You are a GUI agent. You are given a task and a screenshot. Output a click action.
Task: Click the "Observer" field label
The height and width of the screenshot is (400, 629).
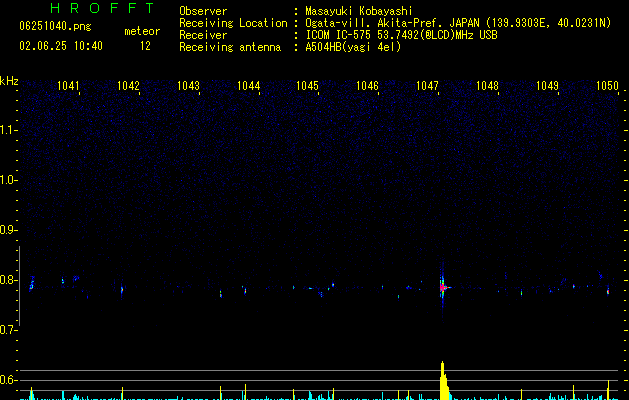[x=203, y=11]
